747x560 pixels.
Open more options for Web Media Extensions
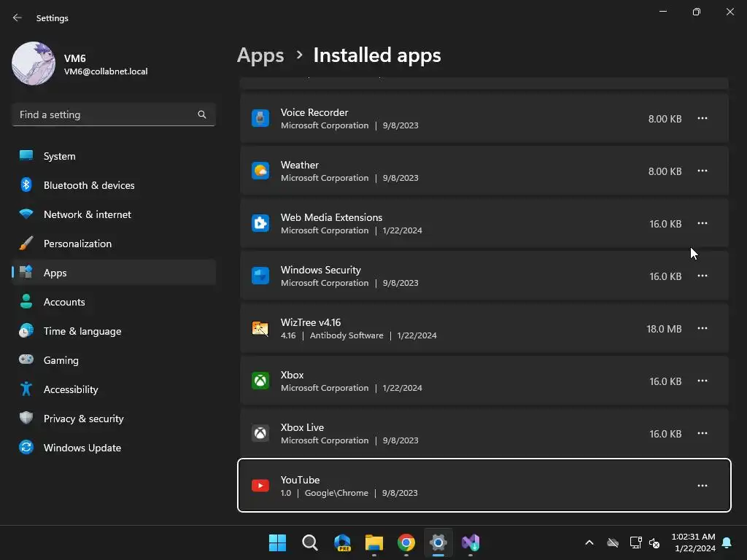pyautogui.click(x=703, y=223)
